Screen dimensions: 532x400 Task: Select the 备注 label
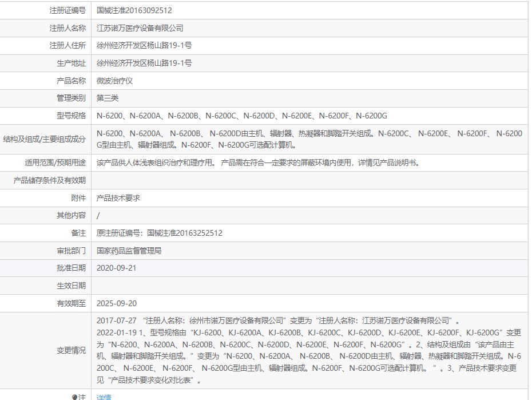coord(78,233)
